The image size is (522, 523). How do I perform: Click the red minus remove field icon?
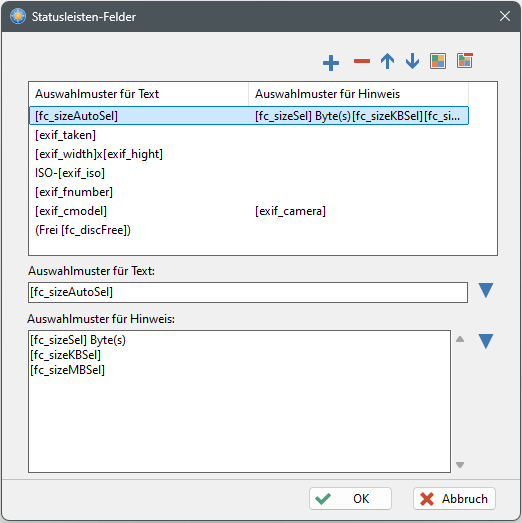[362, 61]
